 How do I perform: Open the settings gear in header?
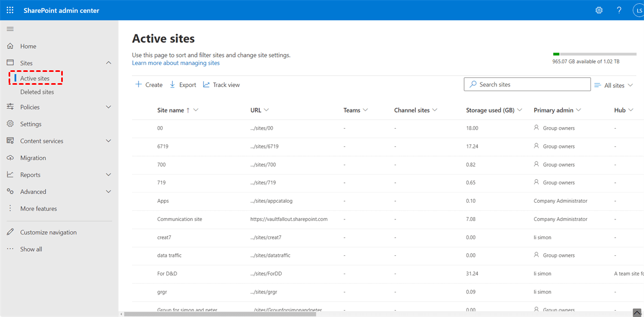pos(599,10)
